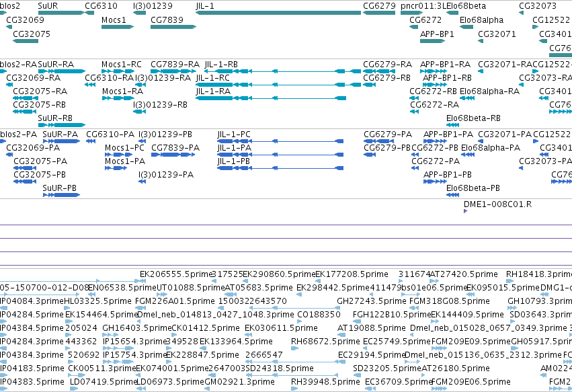Select the CG7839-PA protein label
Image resolution: width=572 pixels, height=392 pixels.
(175, 148)
